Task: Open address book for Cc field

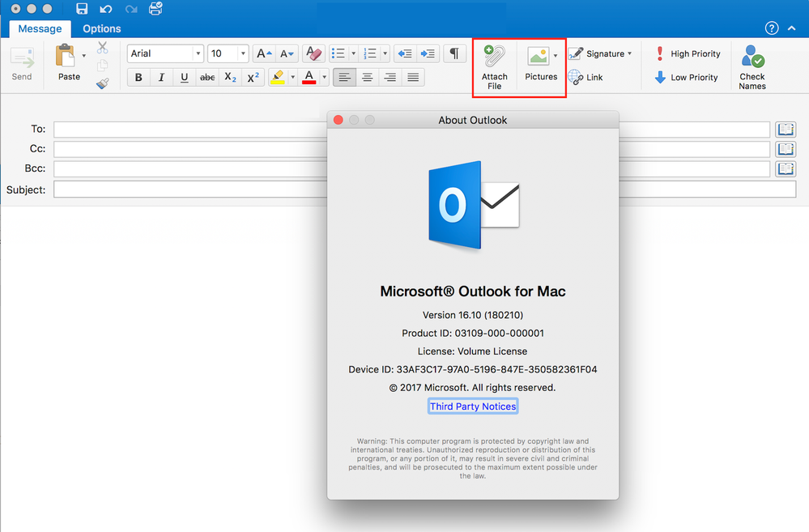Action: click(786, 149)
